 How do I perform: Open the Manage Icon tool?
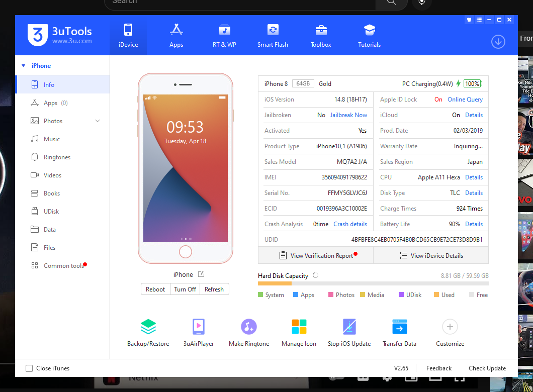(x=299, y=328)
